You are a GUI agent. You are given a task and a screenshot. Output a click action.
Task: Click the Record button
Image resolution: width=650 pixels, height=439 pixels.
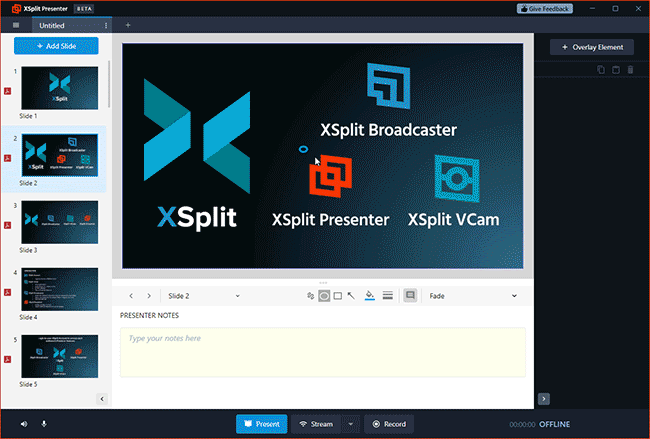click(x=389, y=424)
